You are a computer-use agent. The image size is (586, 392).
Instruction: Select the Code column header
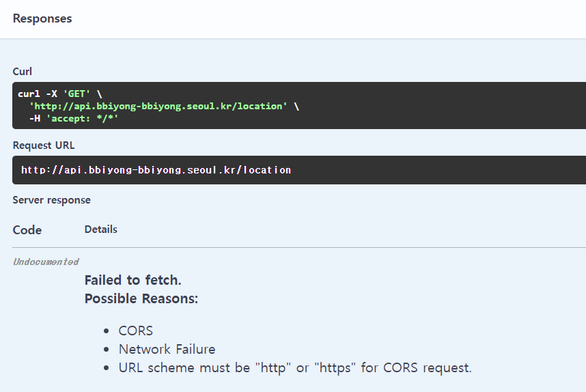[x=27, y=230]
